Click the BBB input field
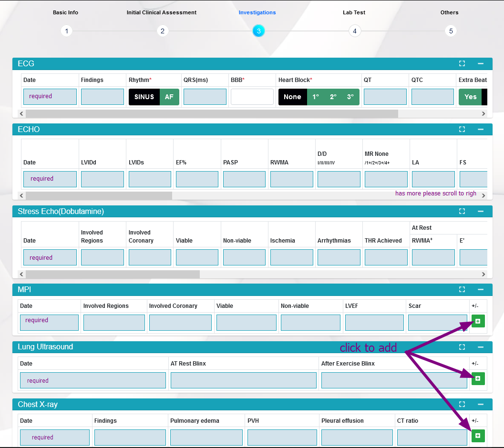The image size is (504, 448). tap(252, 97)
